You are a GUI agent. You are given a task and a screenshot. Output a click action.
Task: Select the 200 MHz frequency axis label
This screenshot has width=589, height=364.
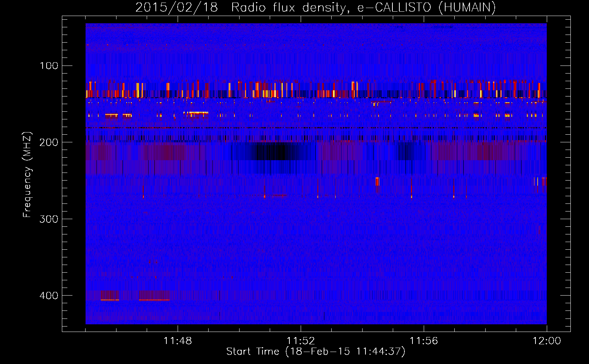point(49,142)
